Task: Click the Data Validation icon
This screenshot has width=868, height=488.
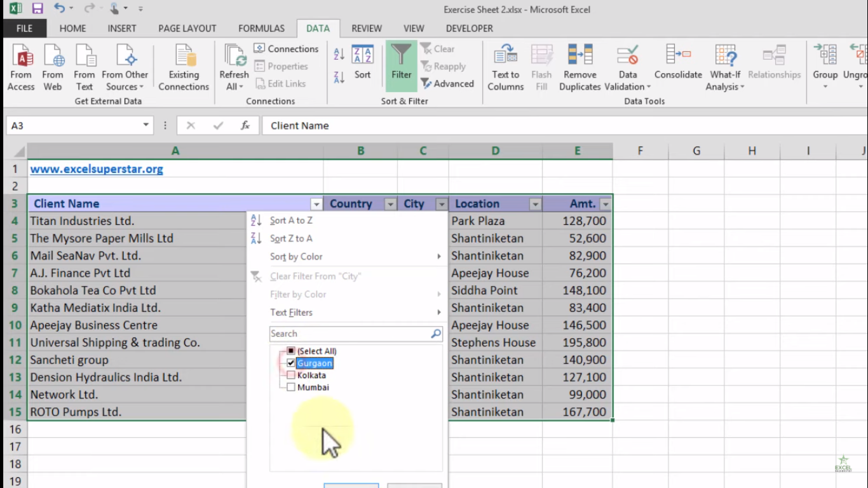Action: 628,55
